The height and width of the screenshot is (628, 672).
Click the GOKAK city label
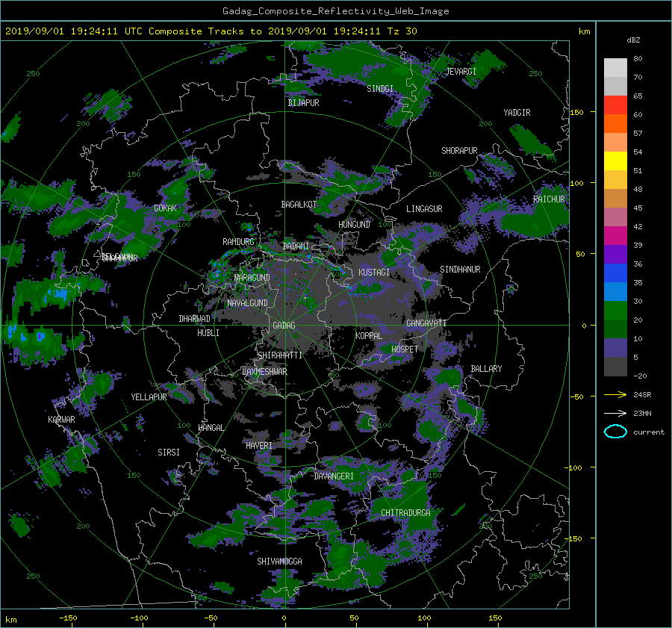click(x=165, y=208)
